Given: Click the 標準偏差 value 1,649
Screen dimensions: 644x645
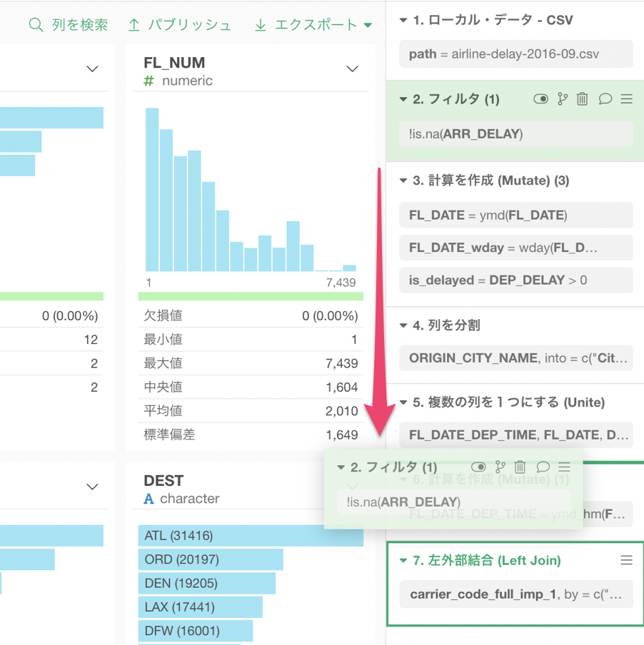Looking at the screenshot, I should click(341, 435).
